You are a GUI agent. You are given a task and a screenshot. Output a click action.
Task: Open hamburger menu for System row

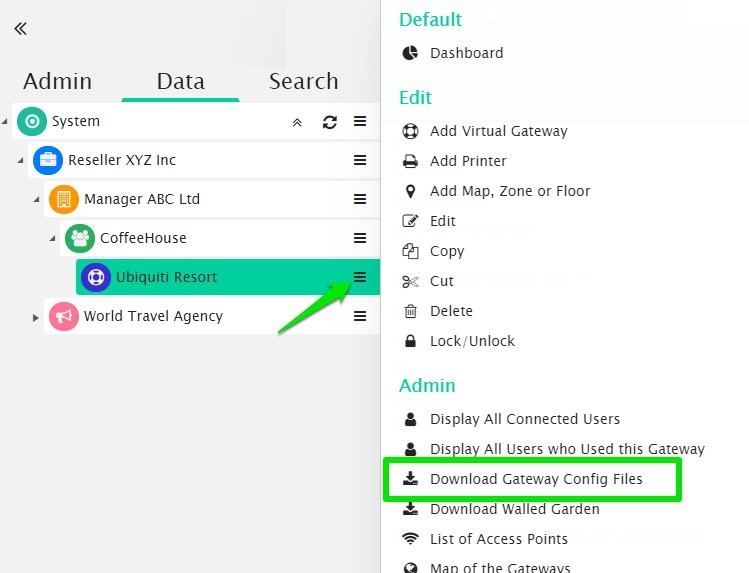(360, 122)
